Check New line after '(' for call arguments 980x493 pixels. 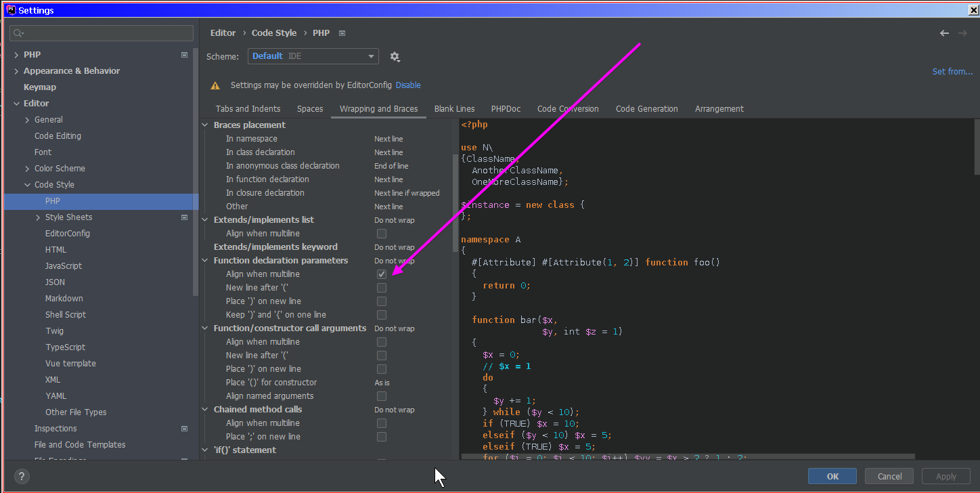coord(382,356)
